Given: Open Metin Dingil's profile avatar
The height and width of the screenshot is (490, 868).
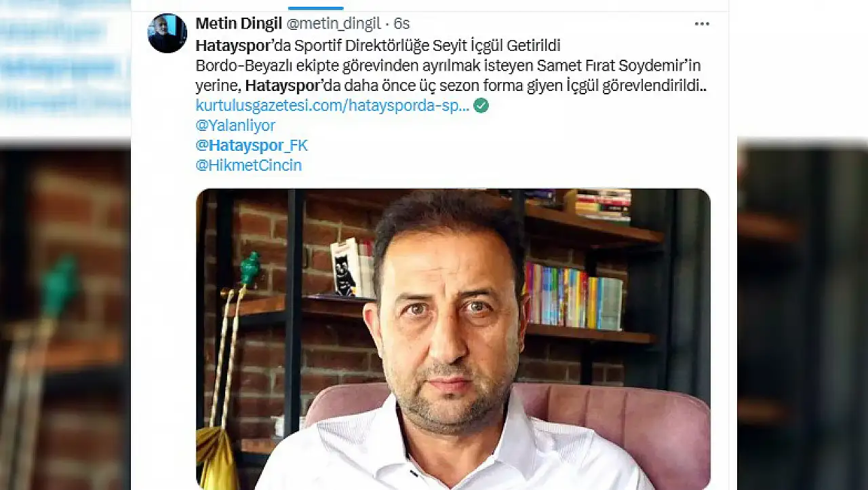Looking at the screenshot, I should tap(167, 33).
